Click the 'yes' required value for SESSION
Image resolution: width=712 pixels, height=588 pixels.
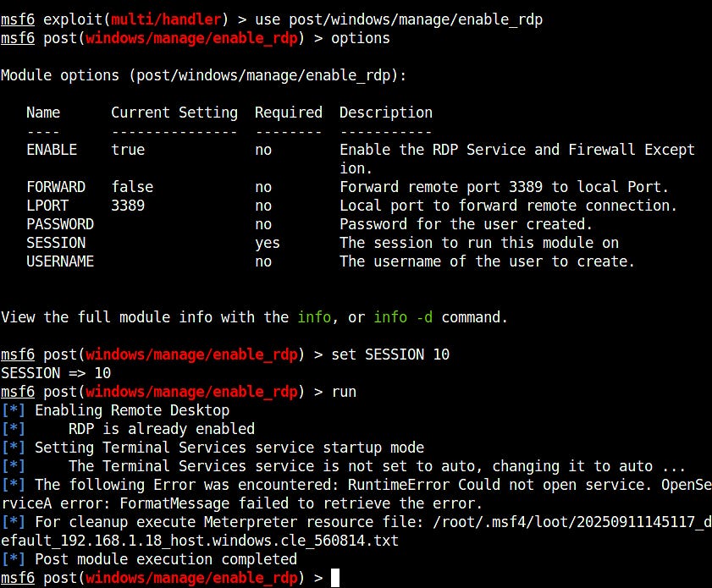268,244
